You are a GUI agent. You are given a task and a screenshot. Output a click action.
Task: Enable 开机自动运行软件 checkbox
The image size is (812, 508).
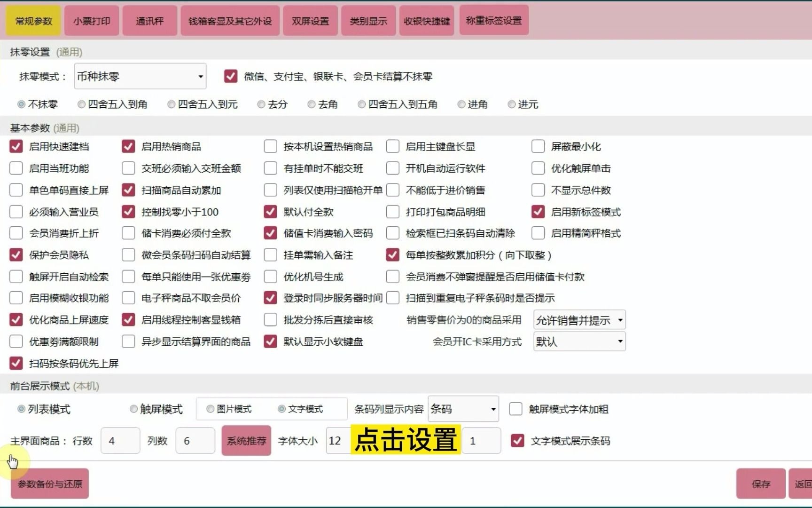tap(392, 168)
